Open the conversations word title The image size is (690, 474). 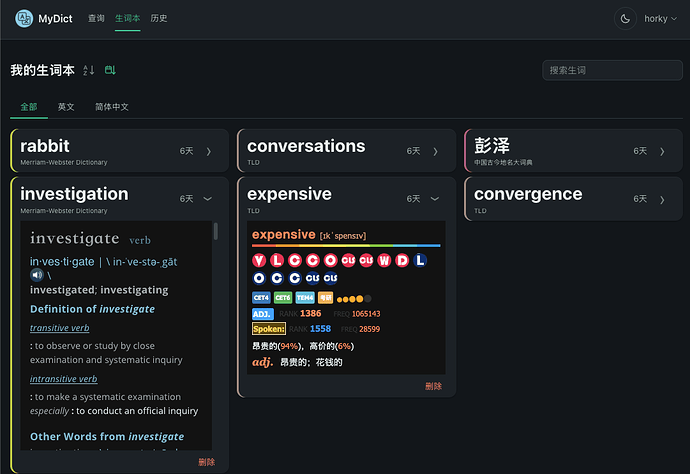306,146
